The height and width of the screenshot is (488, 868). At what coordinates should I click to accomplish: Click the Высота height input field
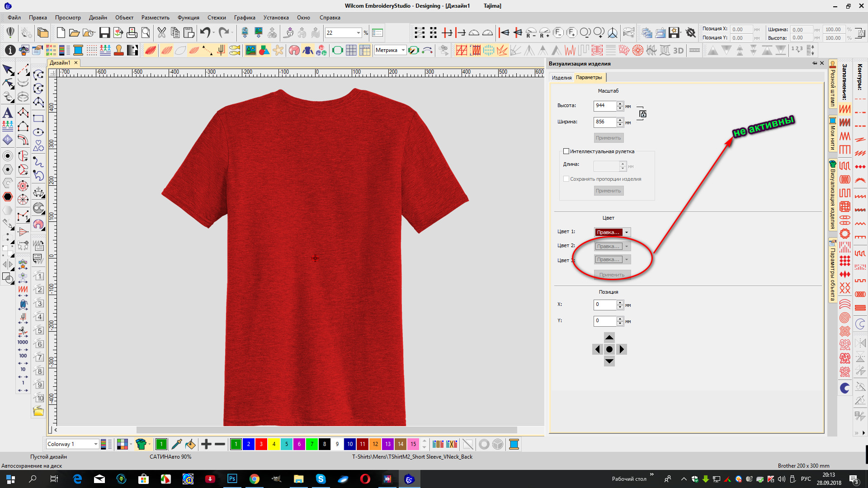pos(605,106)
